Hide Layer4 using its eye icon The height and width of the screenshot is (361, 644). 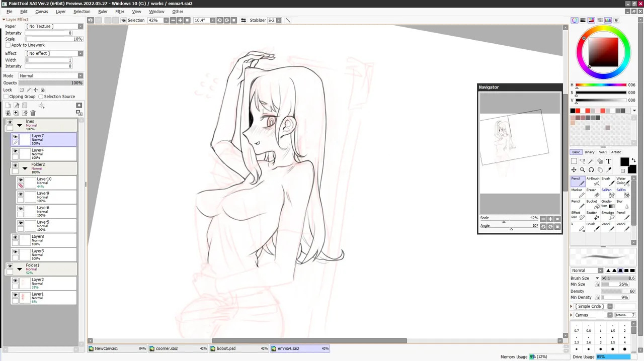tap(15, 151)
